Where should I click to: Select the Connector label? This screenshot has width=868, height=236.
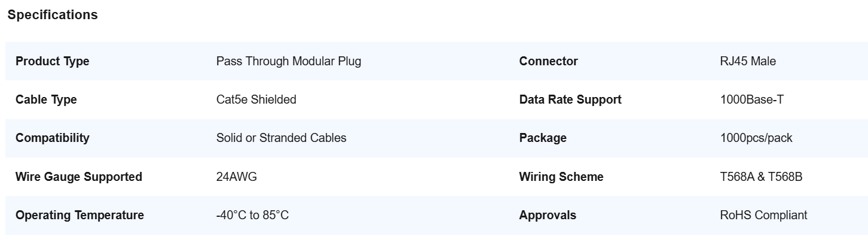click(549, 61)
